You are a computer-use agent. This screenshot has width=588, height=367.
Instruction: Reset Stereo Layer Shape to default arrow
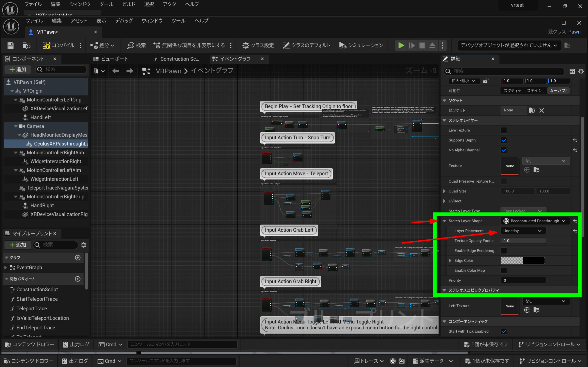coord(575,221)
